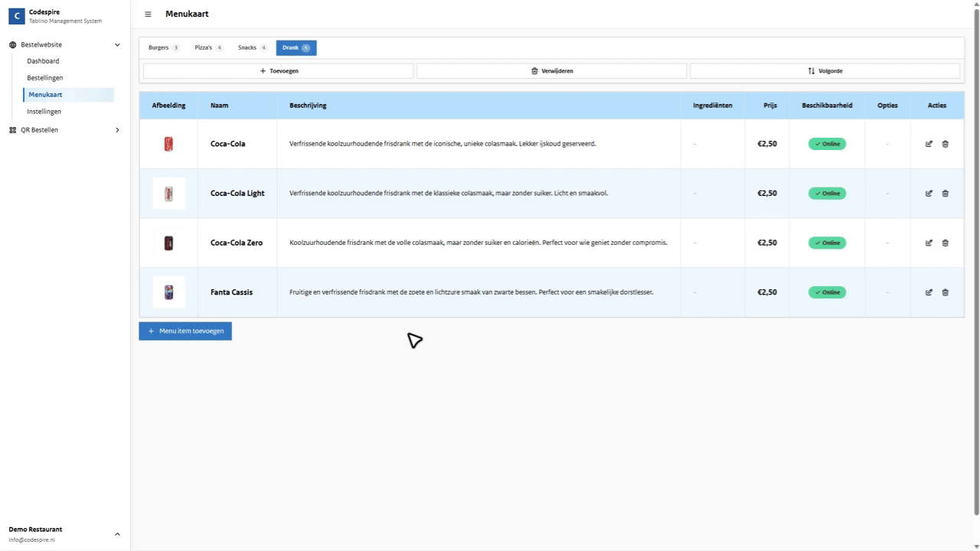Click the Codespire logo icon
The width and height of the screenshot is (980, 551).
(16, 15)
